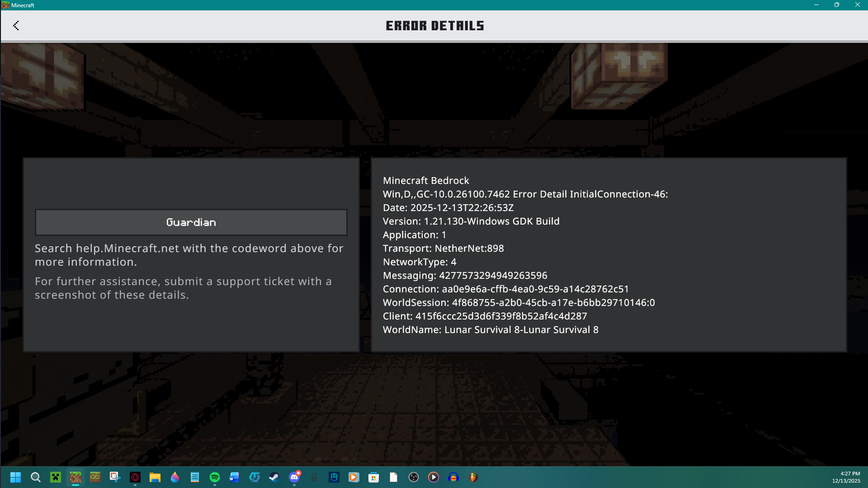Focus the active Minecraft grass block icon
The height and width of the screenshot is (488, 868).
click(x=75, y=477)
